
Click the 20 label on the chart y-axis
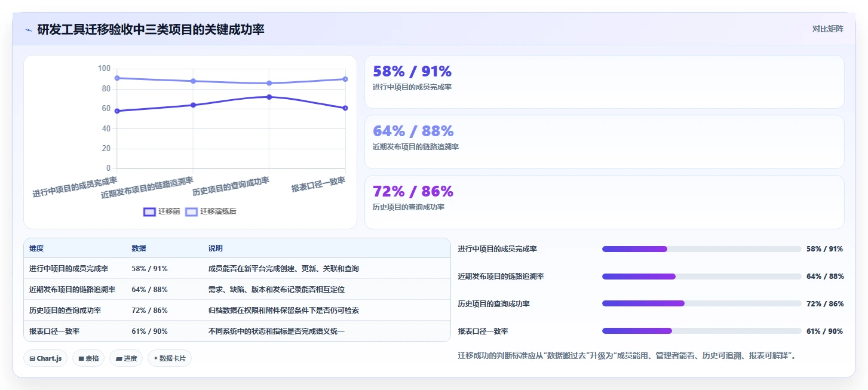click(x=106, y=148)
